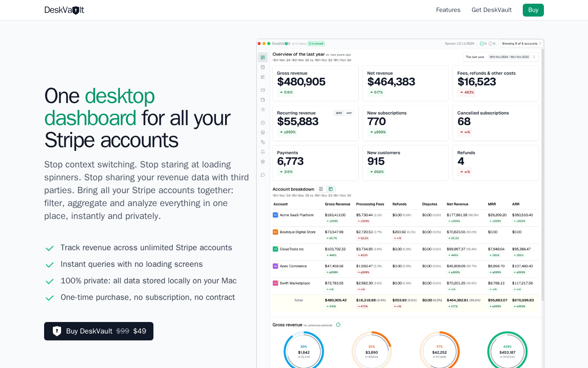Image resolution: width=588 pixels, height=368 pixels.
Task: Click the 'CloudTools Inc' account name
Action: 292,249
